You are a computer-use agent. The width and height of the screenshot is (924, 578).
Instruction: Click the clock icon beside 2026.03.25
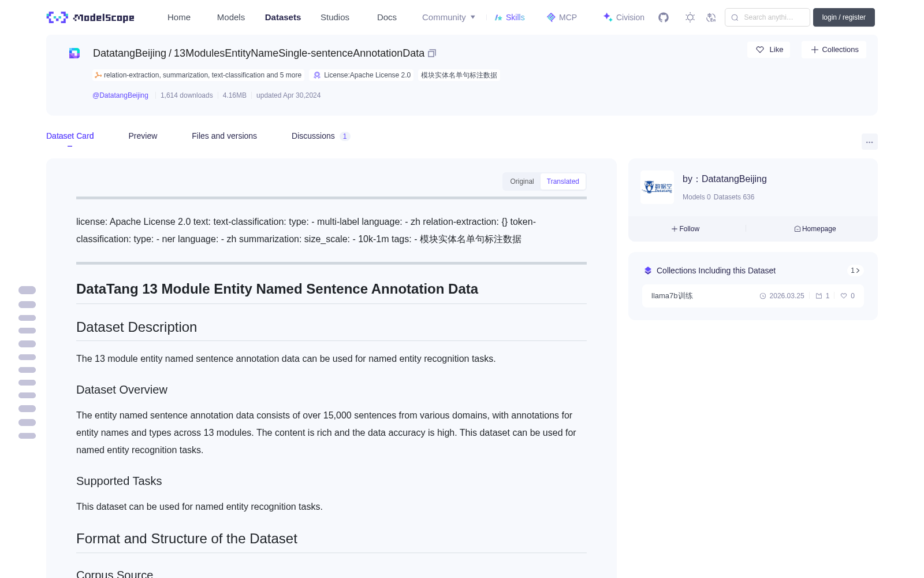[x=763, y=296]
